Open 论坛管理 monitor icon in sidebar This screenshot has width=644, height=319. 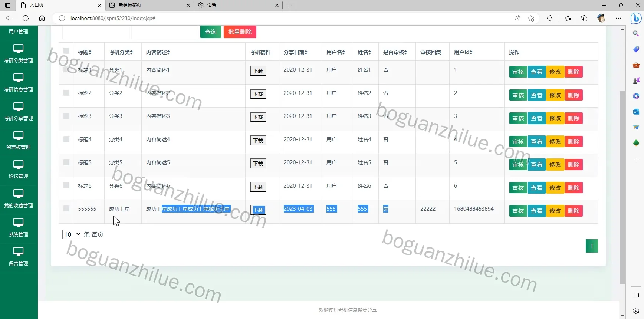18,164
